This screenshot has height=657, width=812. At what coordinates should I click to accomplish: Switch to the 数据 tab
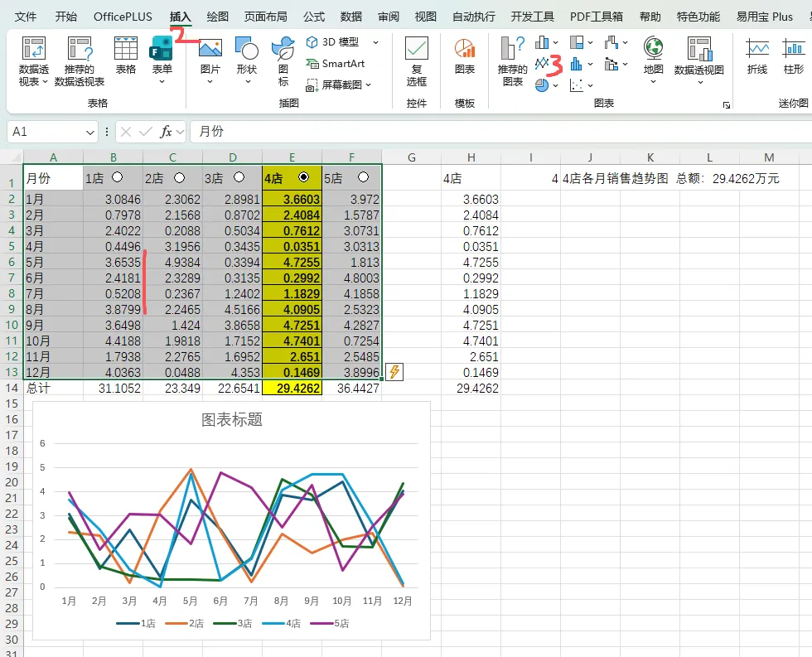(350, 17)
